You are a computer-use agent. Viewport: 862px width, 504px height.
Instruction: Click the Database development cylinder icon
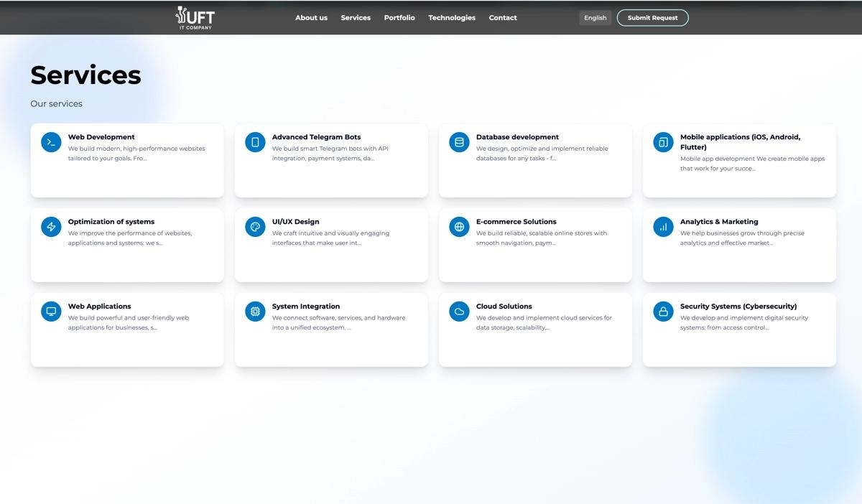click(459, 142)
